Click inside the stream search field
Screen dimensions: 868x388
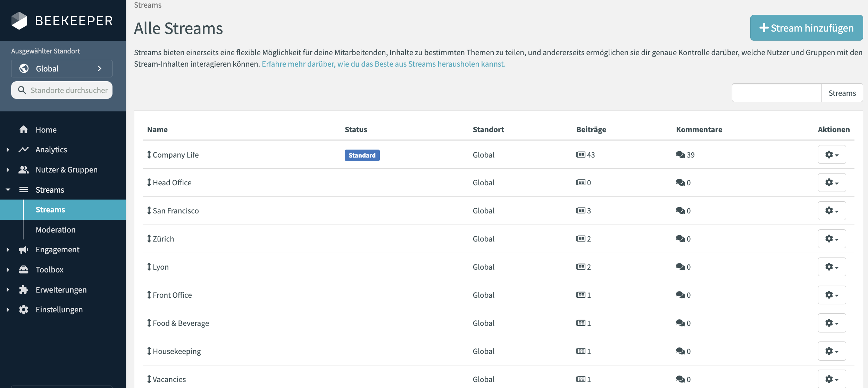point(777,93)
